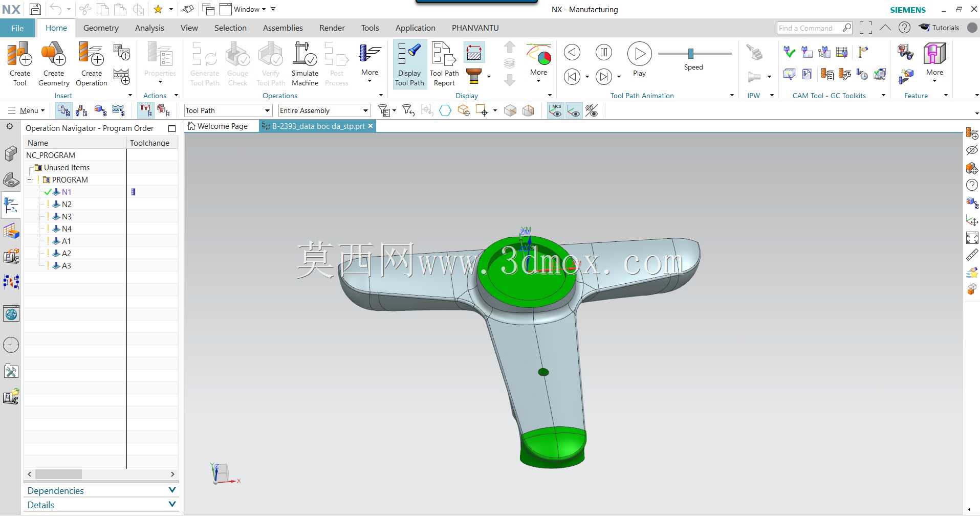The width and height of the screenshot is (980, 521).
Task: Maximize the Operation Navigator panel checkbox
Action: point(172,128)
